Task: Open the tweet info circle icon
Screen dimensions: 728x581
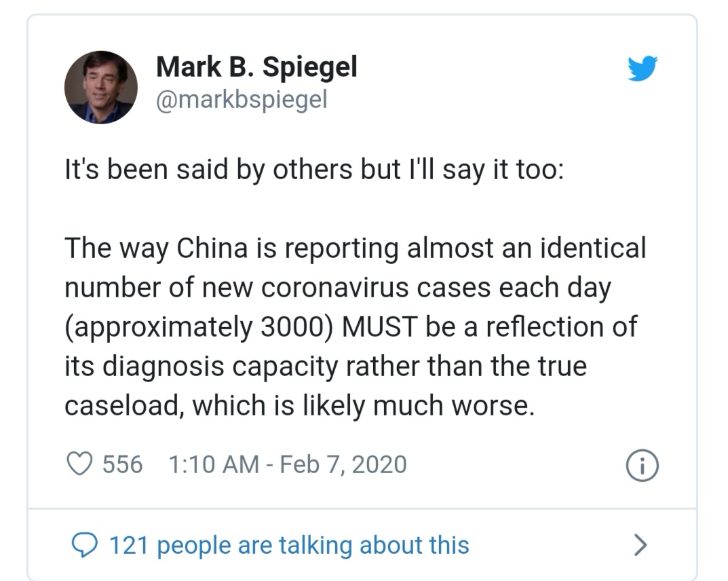Action: [x=642, y=466]
